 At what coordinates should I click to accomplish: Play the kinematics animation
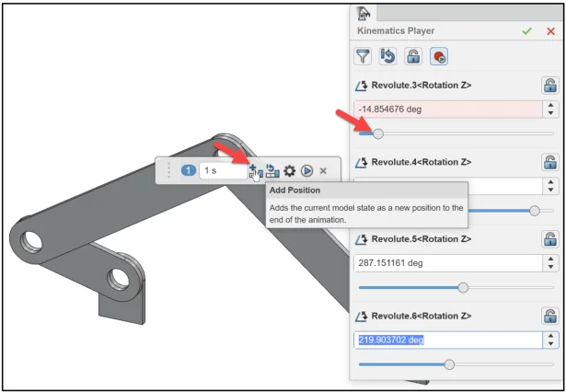point(306,171)
